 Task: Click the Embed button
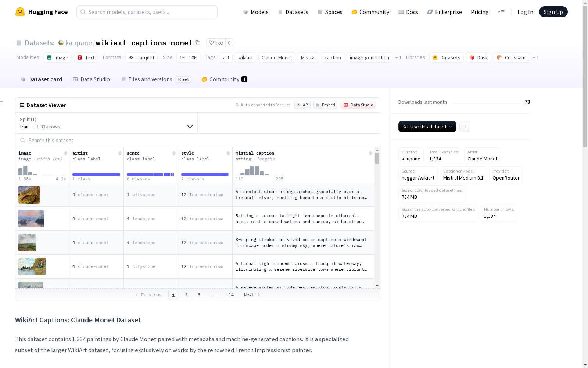325,105
